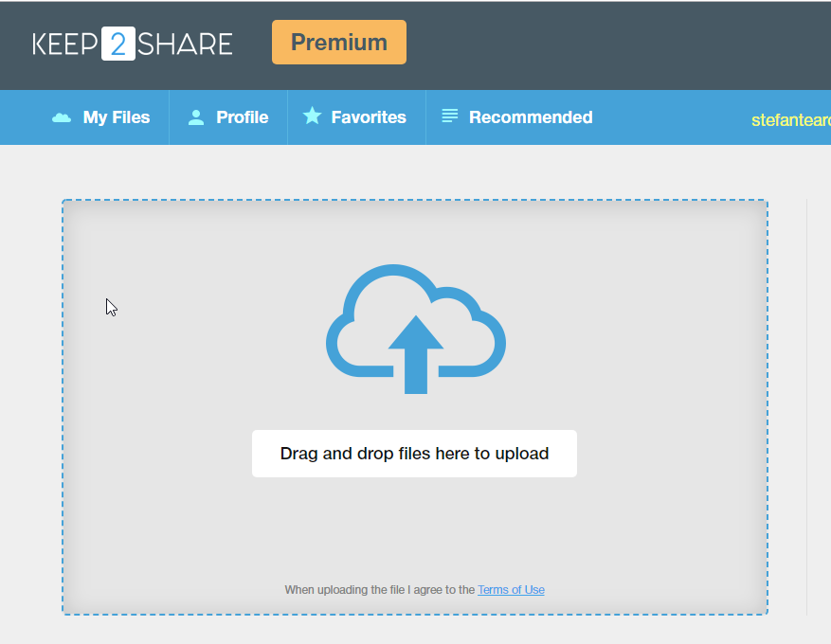
Task: Open the Terms of Use link
Action: click(511, 589)
